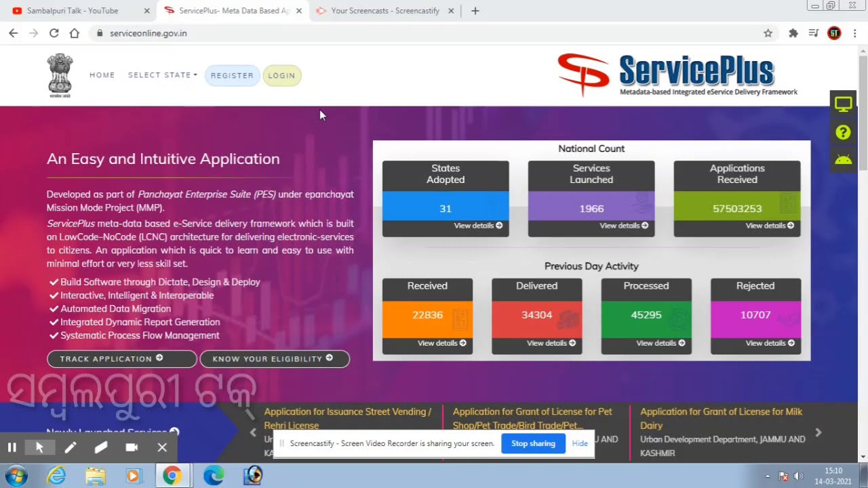View details for the Received count

click(442, 343)
